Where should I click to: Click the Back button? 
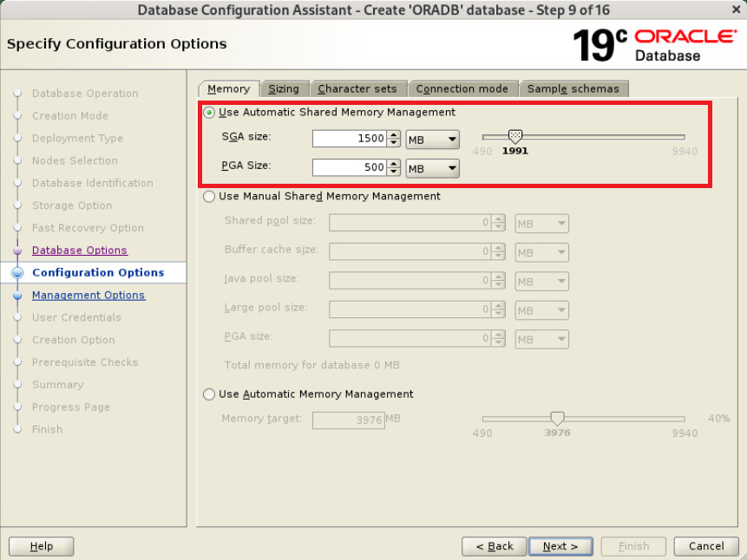494,546
